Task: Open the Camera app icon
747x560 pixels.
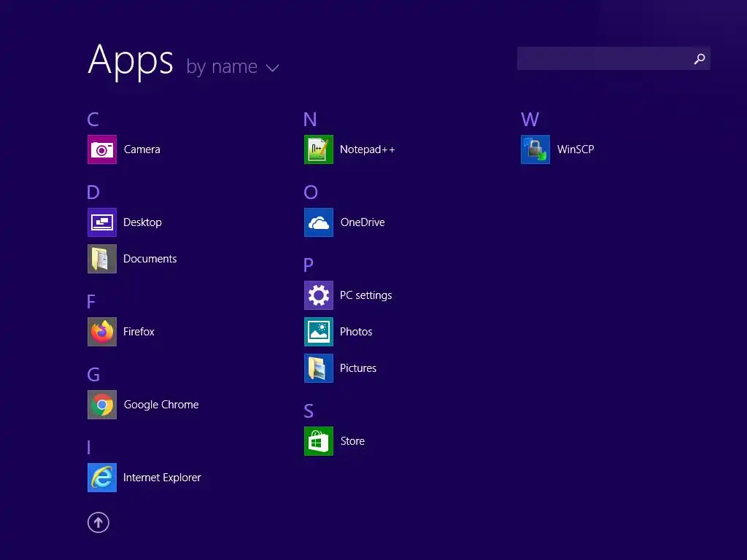Action: [x=102, y=149]
